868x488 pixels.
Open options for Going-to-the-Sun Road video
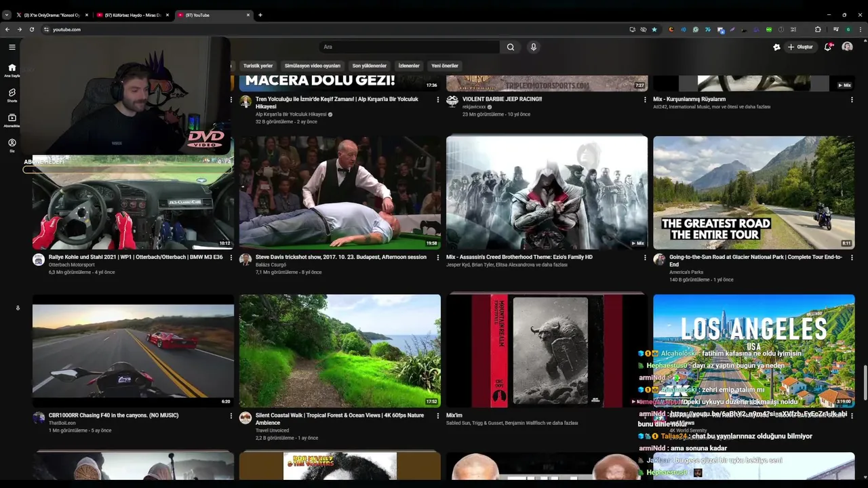coord(852,258)
